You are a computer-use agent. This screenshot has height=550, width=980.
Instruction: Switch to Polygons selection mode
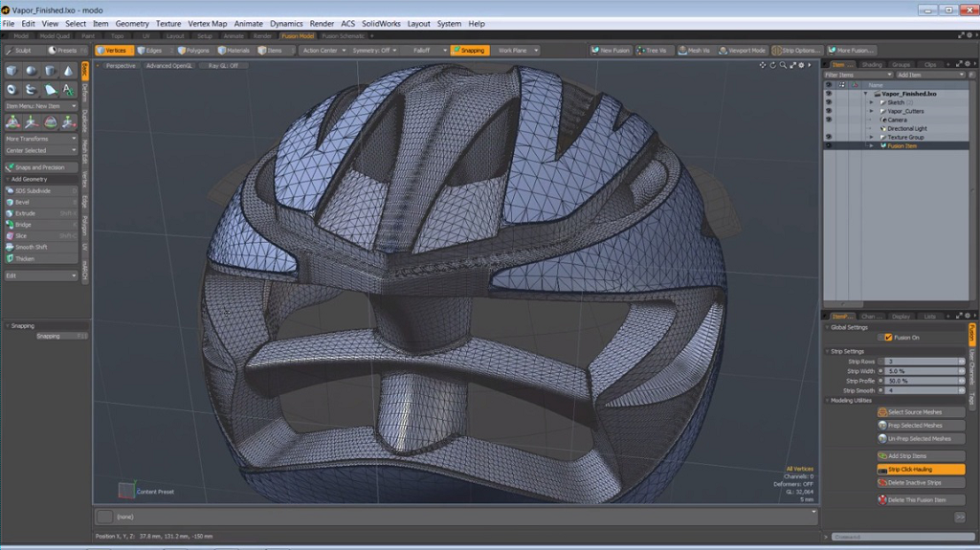click(x=193, y=50)
